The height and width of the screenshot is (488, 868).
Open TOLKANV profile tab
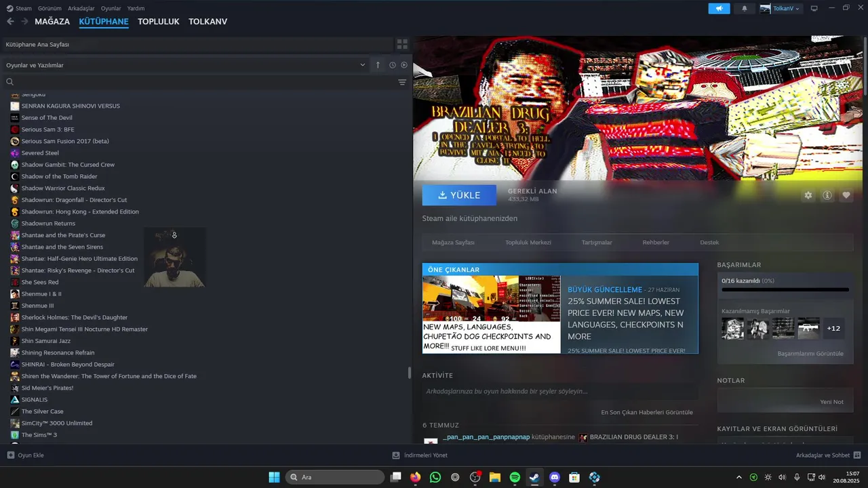(208, 22)
